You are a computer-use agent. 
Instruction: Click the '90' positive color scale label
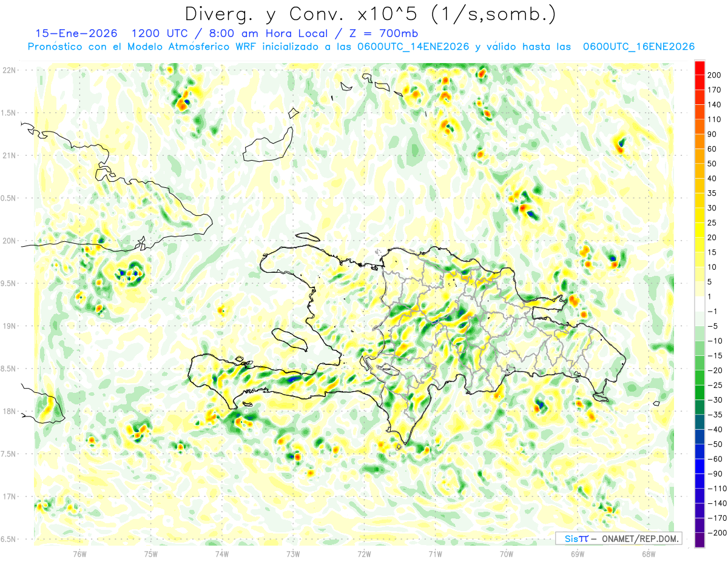pyautogui.click(x=712, y=134)
